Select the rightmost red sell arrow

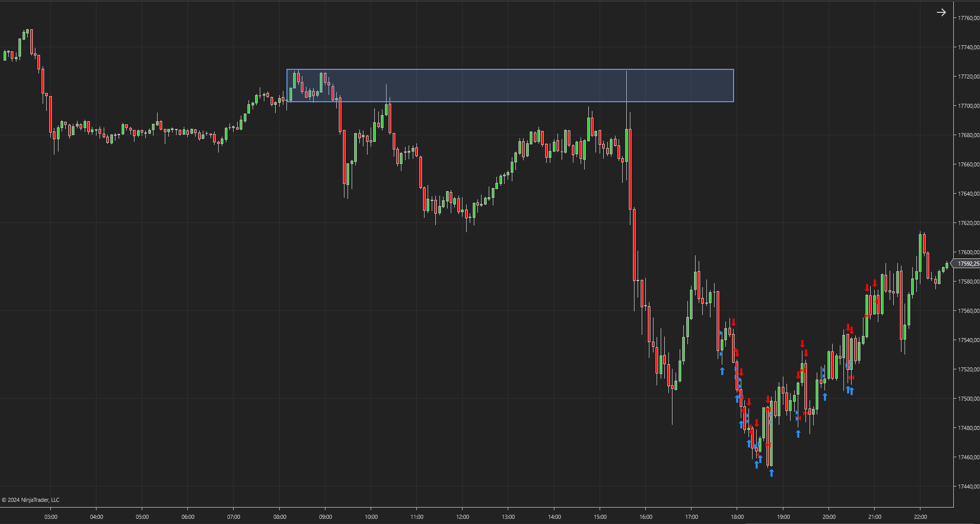point(875,283)
